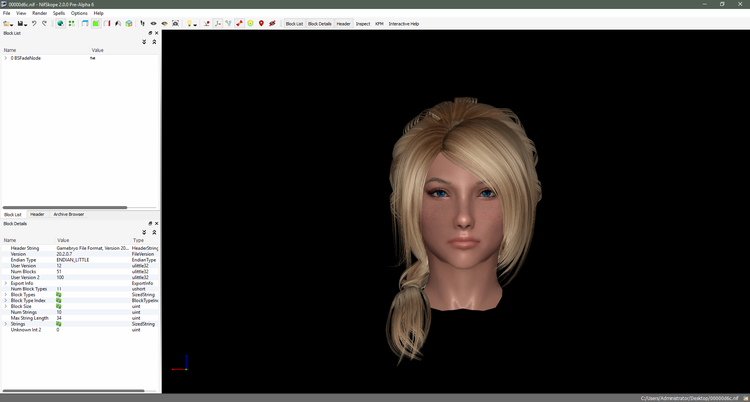Image resolution: width=750 pixels, height=402 pixels.
Task: Click the Block Details horizontal scrollbar
Action: 74,391
